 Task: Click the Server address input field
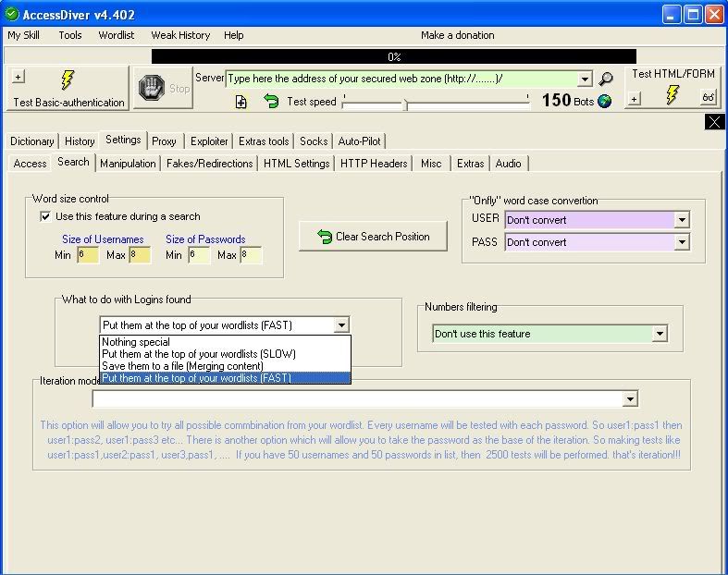pos(402,79)
